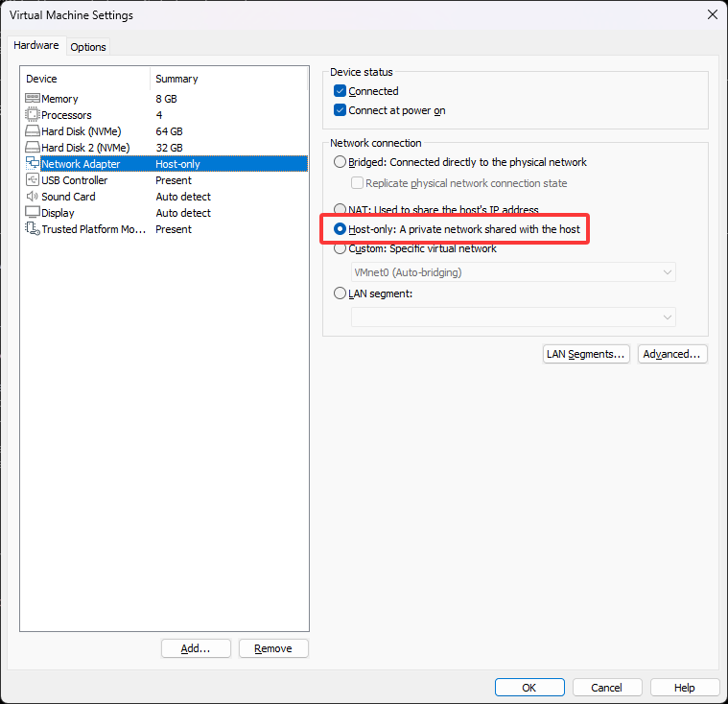The width and height of the screenshot is (728, 704).
Task: Select Trusted Platform Module row
Action: [164, 228]
